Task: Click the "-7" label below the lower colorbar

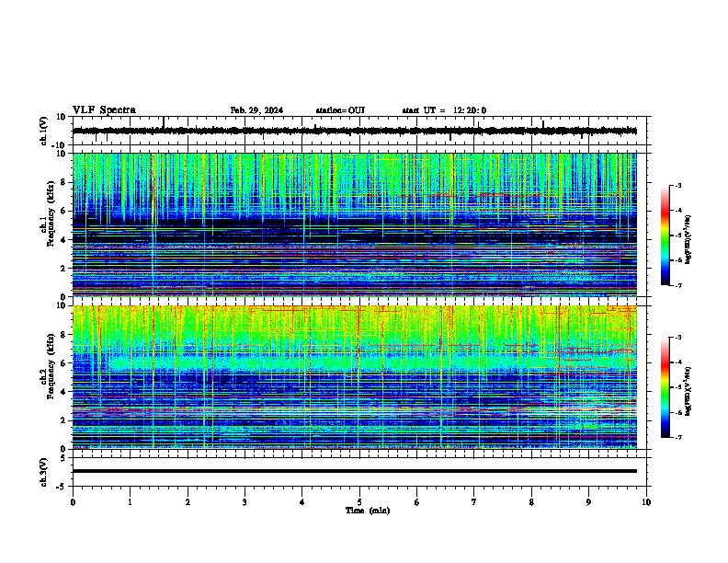Action: [x=678, y=437]
